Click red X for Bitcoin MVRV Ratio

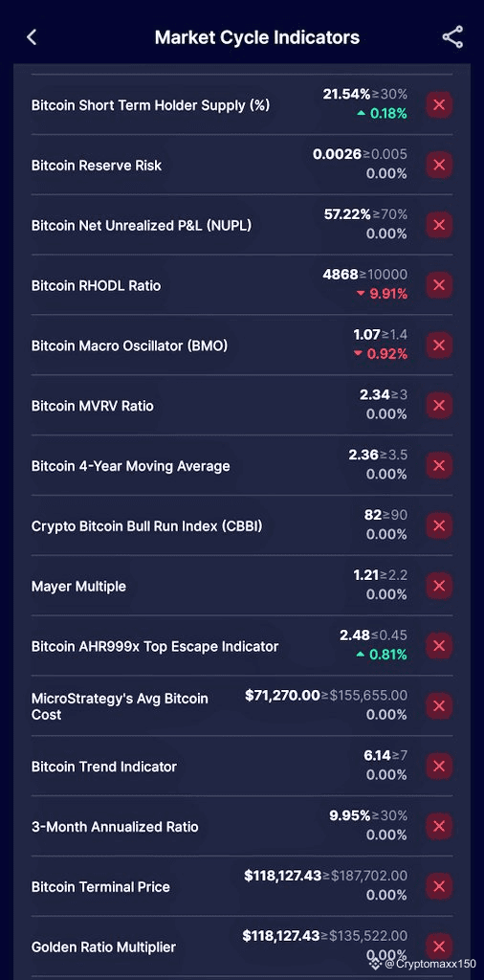coord(439,406)
